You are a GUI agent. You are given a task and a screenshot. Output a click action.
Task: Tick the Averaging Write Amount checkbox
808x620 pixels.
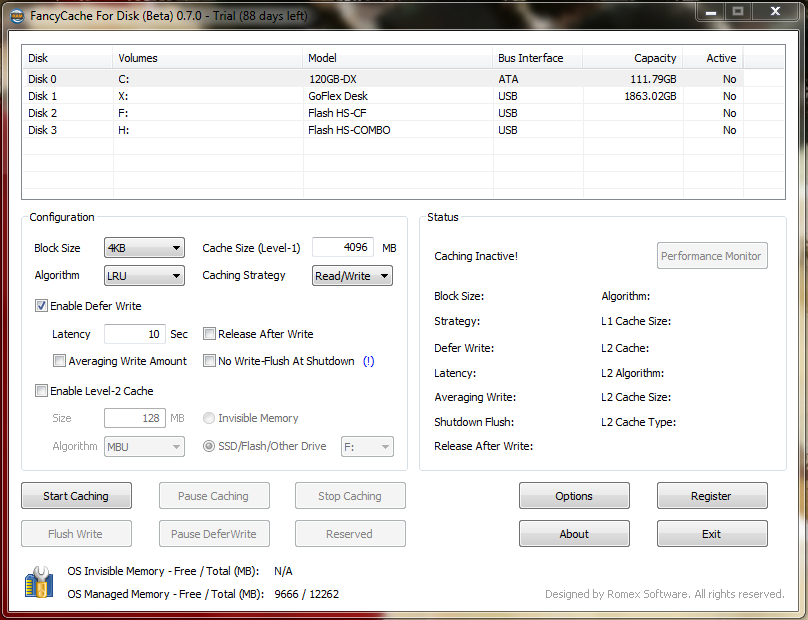60,361
